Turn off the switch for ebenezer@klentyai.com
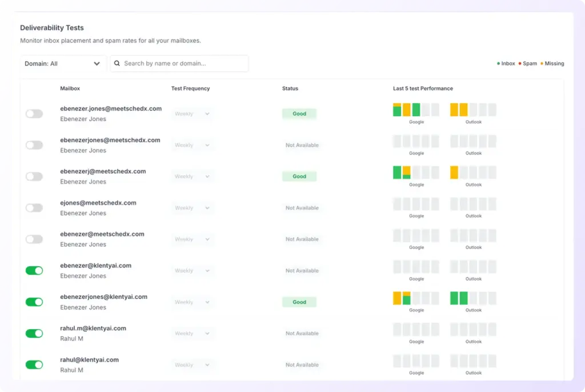 pos(34,270)
